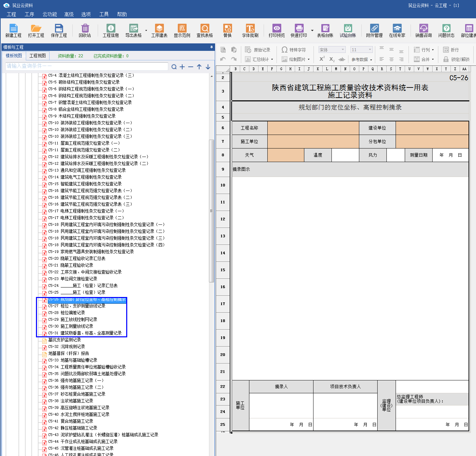476x456 pixels.
Task: Open the 选项 menu
Action: 86,14
